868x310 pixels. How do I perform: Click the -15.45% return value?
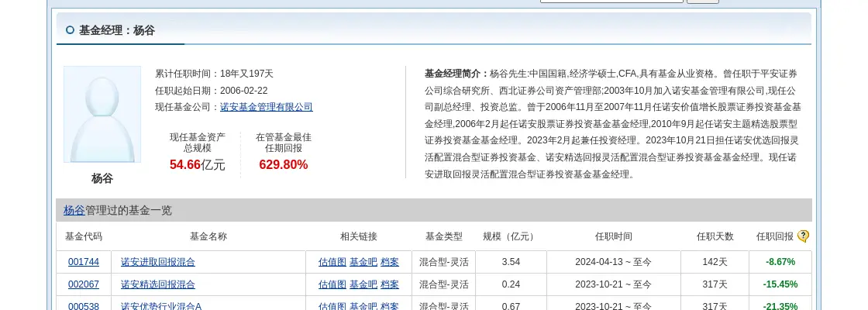point(780,284)
